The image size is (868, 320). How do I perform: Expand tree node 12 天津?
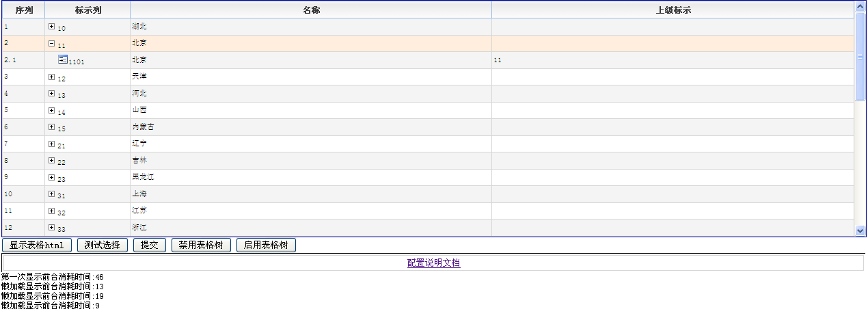[x=52, y=77]
